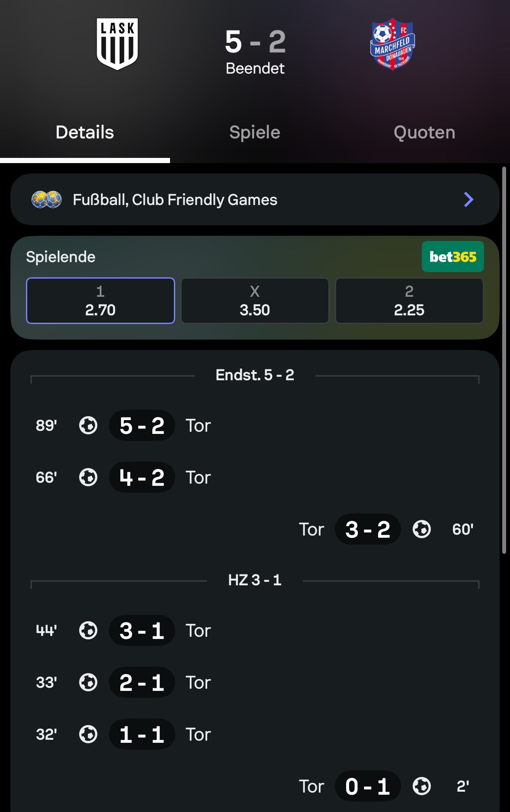Click the goal ball icon at 44'
Viewport: 510px width, 812px height.
pos(88,630)
